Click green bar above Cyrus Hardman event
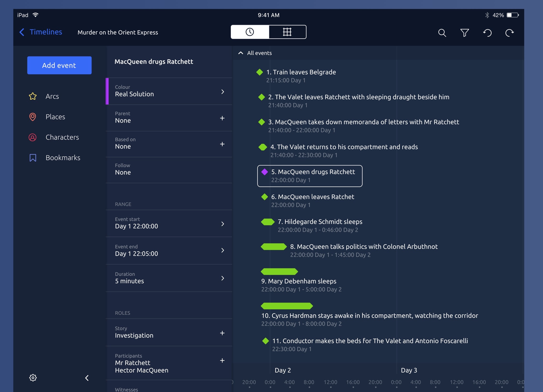The width and height of the screenshot is (543, 392). pos(287,306)
